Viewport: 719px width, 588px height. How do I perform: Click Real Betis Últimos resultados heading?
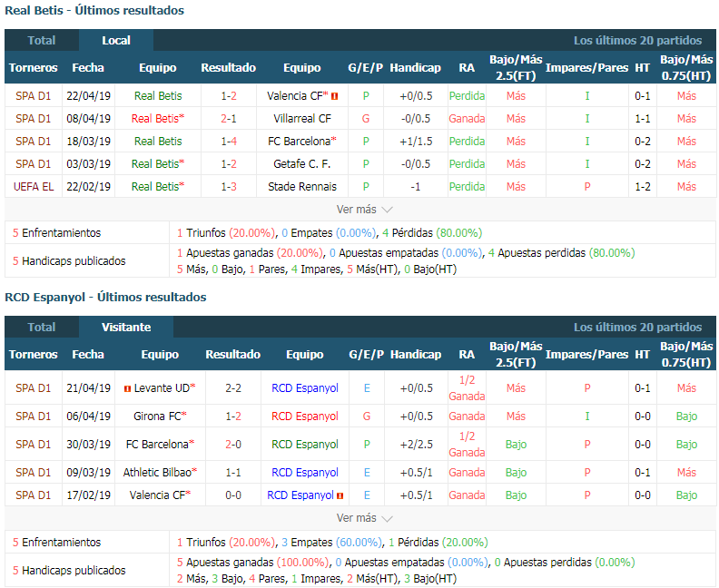[94, 10]
